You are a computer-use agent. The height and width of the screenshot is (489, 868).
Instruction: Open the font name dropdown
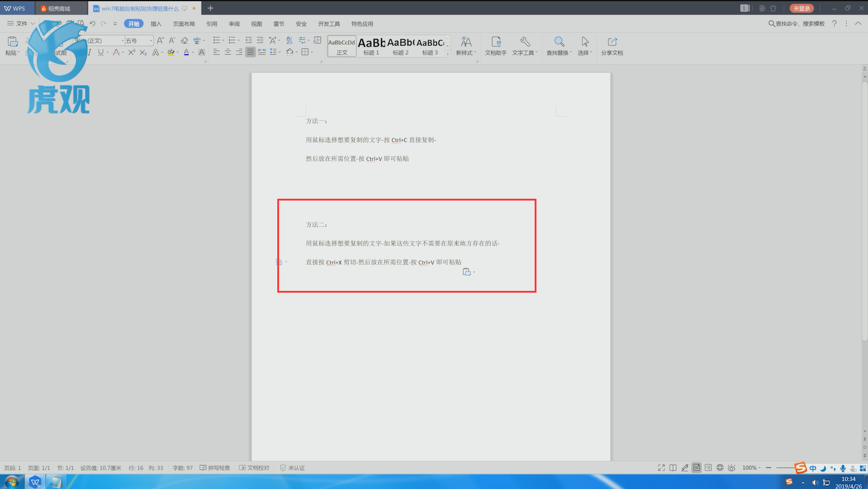(121, 40)
